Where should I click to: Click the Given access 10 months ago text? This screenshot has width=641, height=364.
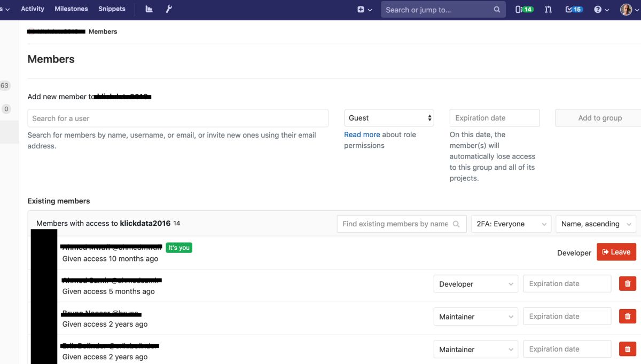(110, 259)
